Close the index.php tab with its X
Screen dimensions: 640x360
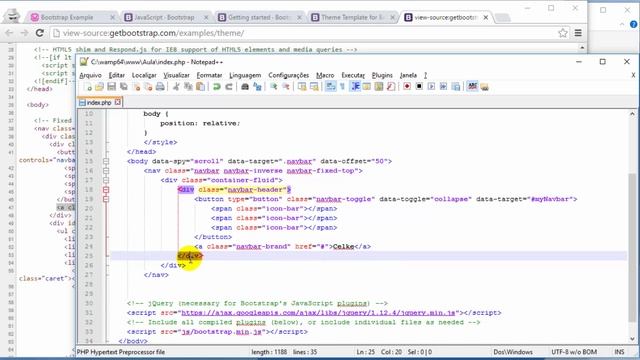118,102
